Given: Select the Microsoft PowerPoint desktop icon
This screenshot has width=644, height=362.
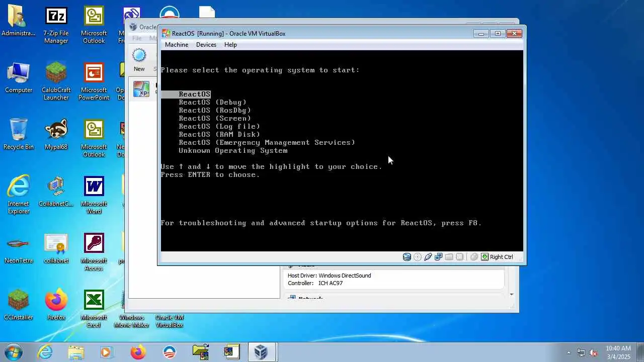Looking at the screenshot, I should pos(94,81).
